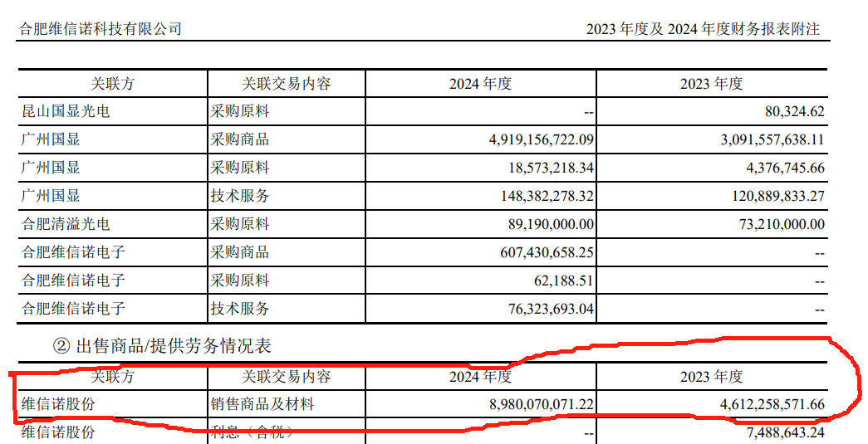Select the value 62,188.51
Viewport: 868px width, 444px height.
pos(564,281)
